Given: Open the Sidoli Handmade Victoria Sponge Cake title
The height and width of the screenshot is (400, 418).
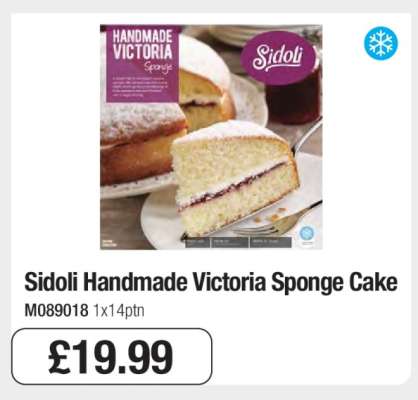Looking at the screenshot, I should pyautogui.click(x=211, y=283).
